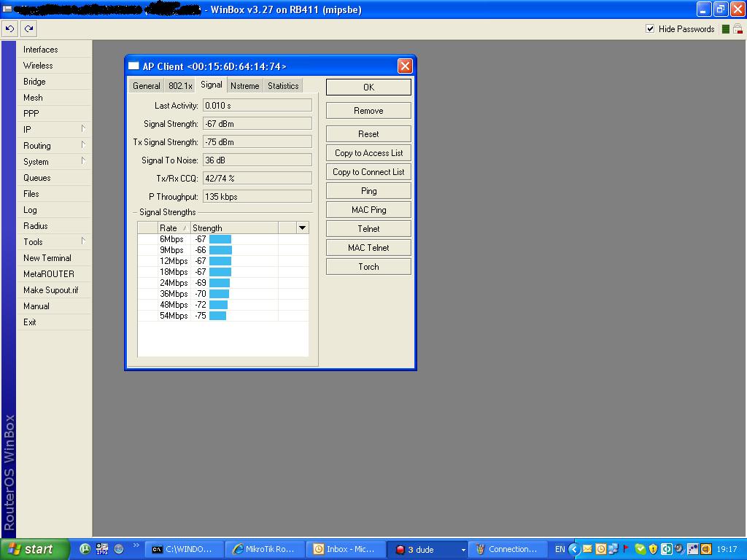Click the Tx/Rx CCQ field
This screenshot has width=747, height=560.
(x=258, y=178)
